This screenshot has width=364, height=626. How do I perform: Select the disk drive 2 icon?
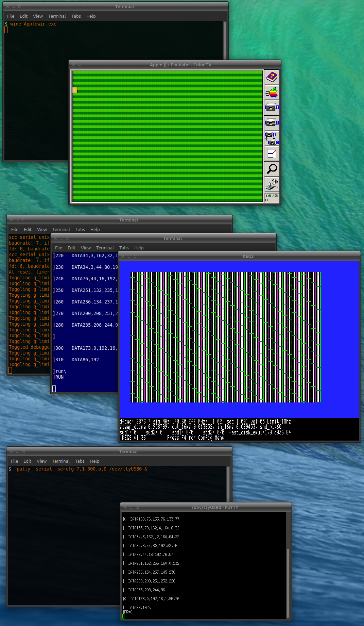click(272, 123)
